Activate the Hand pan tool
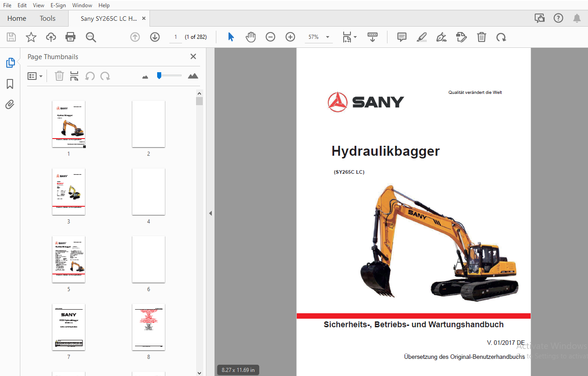The image size is (588, 376). [251, 37]
